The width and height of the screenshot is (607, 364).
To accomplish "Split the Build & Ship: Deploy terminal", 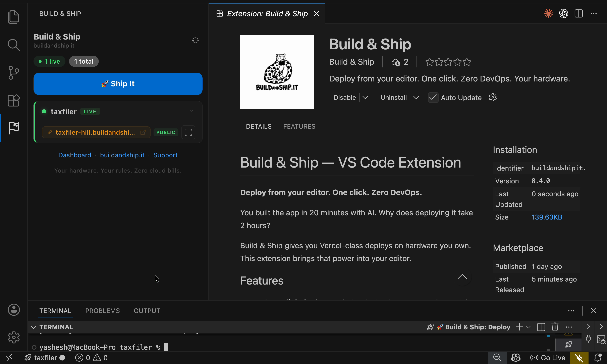I will [541, 327].
